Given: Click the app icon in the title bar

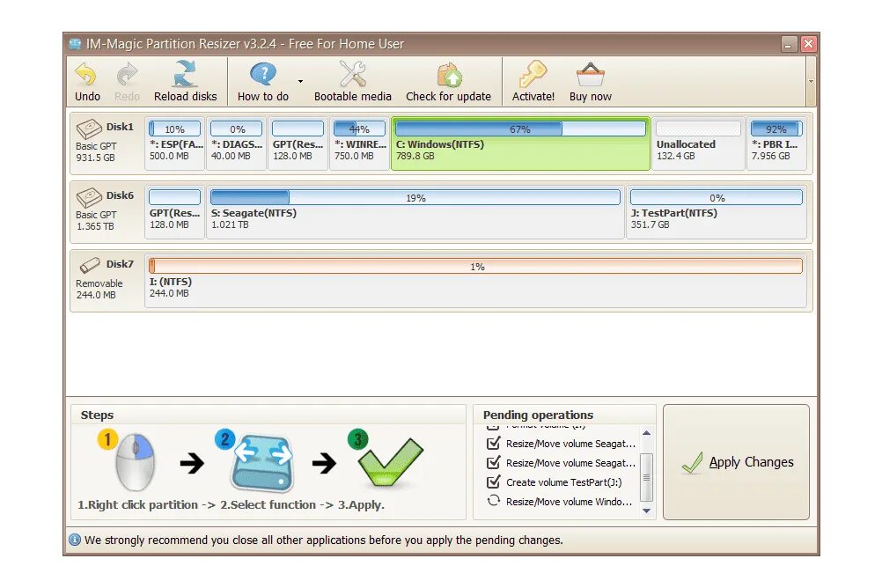Looking at the screenshot, I should point(75,44).
